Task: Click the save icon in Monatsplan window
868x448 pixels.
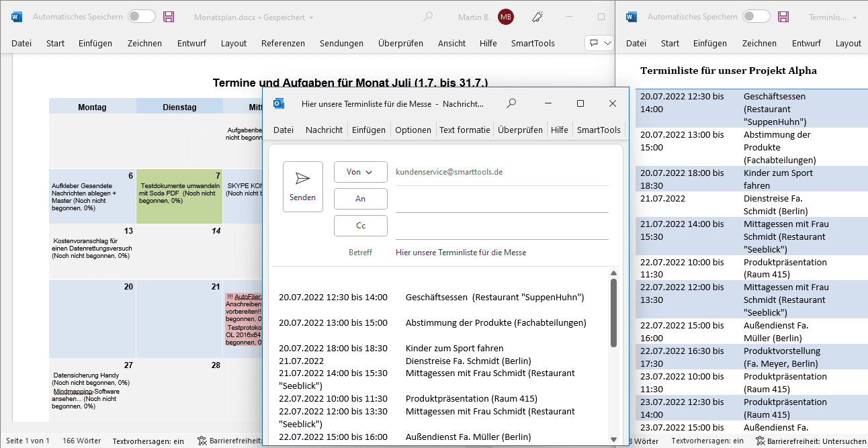Action: (x=169, y=17)
